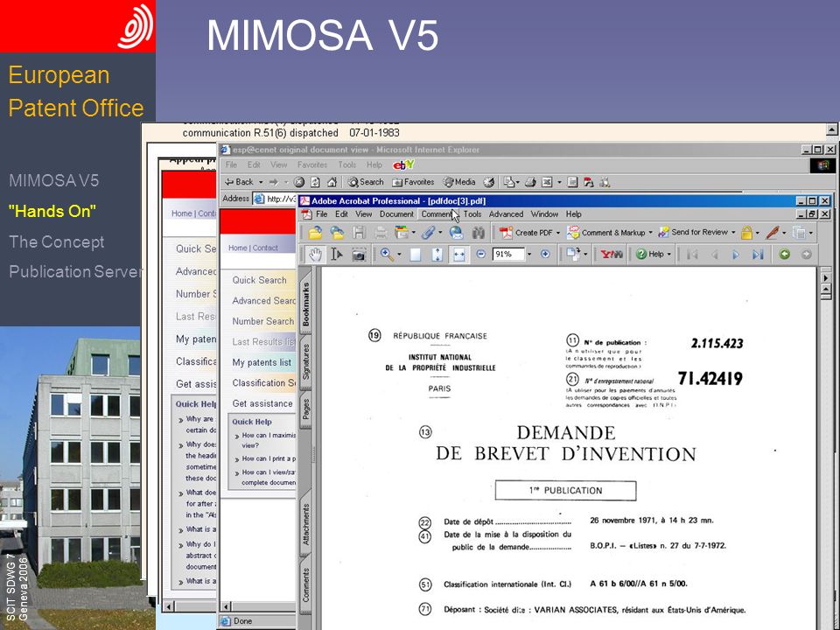
Task: Click the Internet Explorer Stop icon
Action: [x=299, y=182]
